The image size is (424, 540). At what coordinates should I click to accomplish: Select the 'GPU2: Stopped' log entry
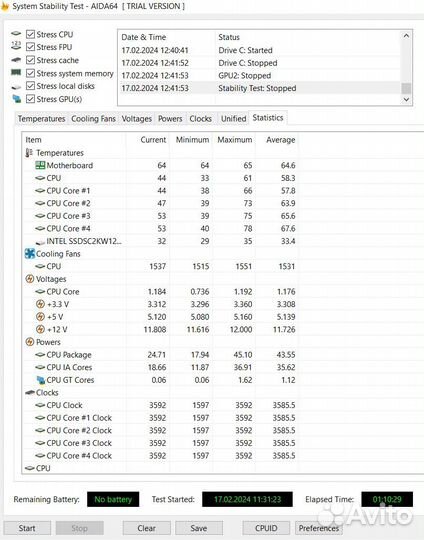pyautogui.click(x=260, y=75)
